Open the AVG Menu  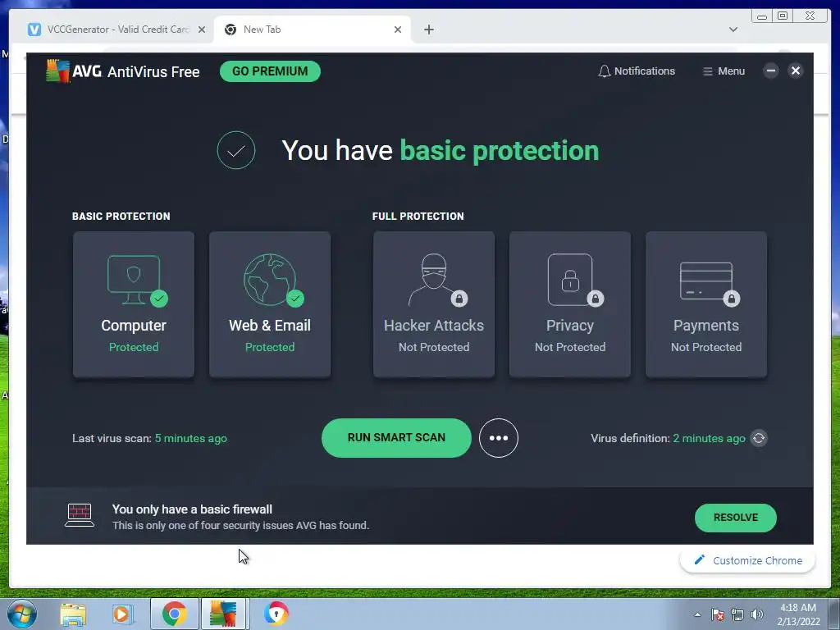click(724, 71)
